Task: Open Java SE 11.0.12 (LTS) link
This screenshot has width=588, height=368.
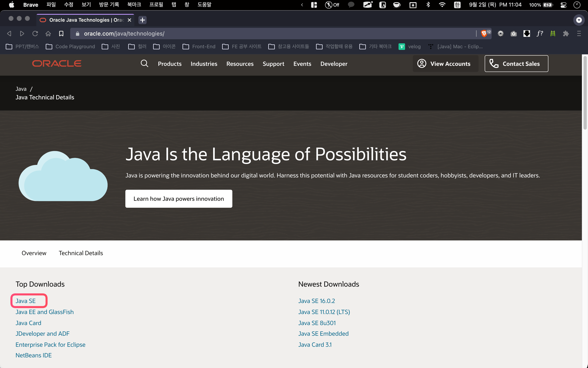Action: coord(324,312)
